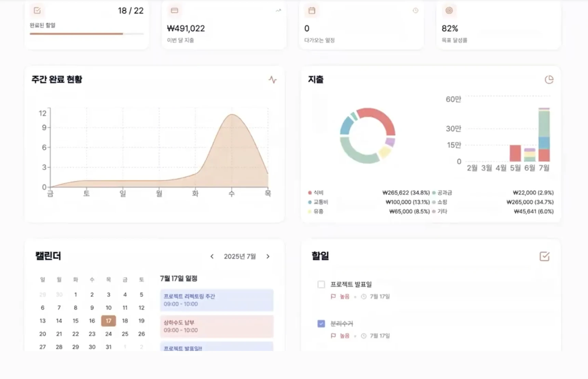
Task: Select July 24 on the calendar
Action: [x=108, y=334]
